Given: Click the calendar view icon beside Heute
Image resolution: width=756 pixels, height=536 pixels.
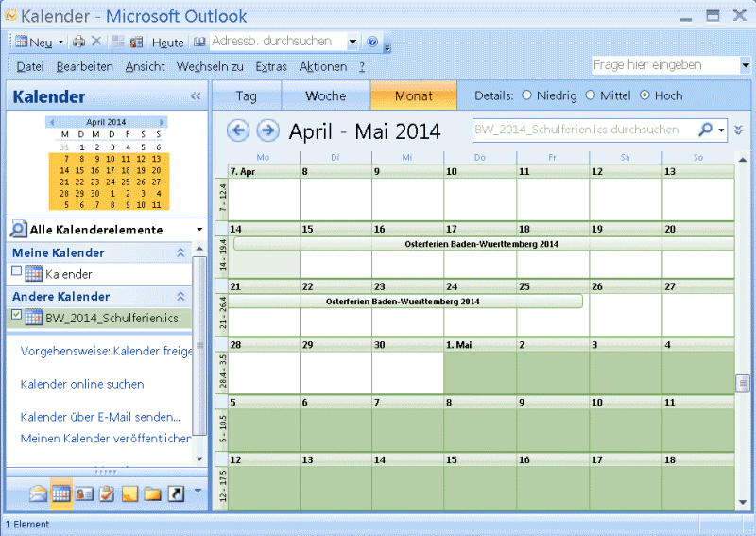Looking at the screenshot, I should tap(136, 42).
